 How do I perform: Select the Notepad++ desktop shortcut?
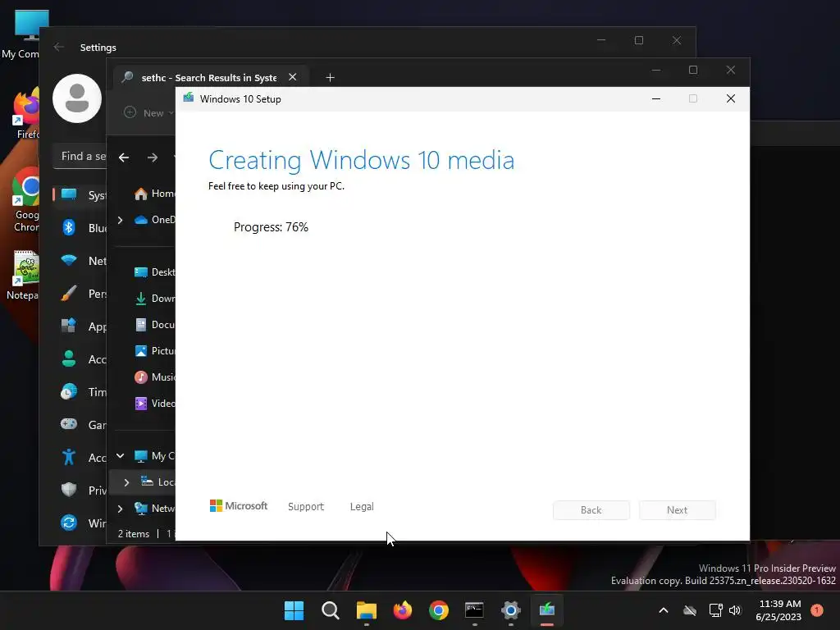pyautogui.click(x=24, y=276)
